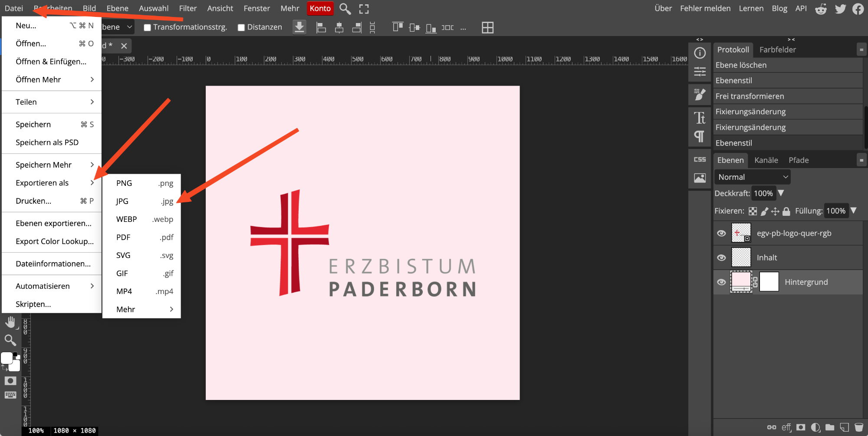Image resolution: width=868 pixels, height=436 pixels.
Task: Switch to the Kanäle tab
Action: pyautogui.click(x=766, y=160)
